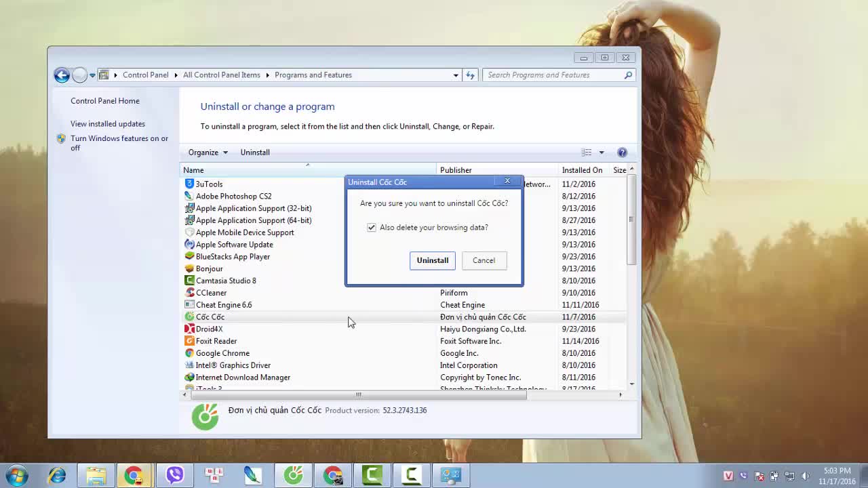Click the 11/2/2016 install date

click(578, 184)
